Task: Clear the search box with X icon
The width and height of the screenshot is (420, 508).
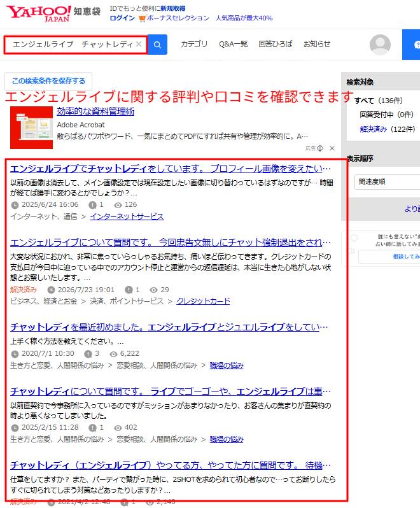Action: click(139, 44)
